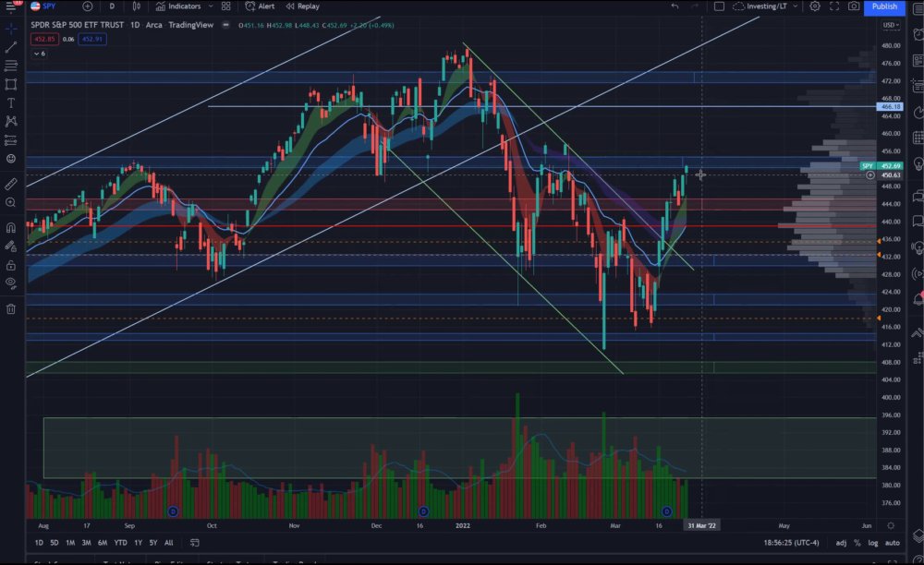This screenshot has height=565, width=924.
Task: Toggle the legend visibility dash button
Action: (x=225, y=25)
